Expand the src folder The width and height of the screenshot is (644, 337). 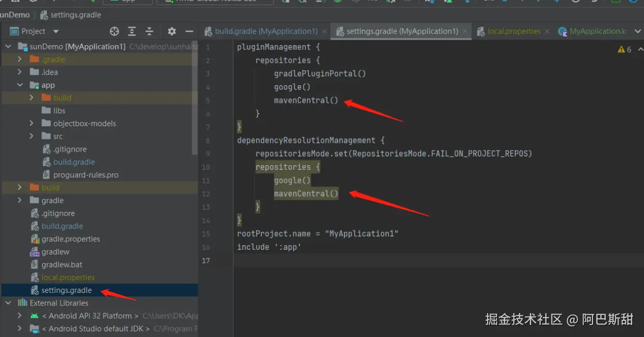32,136
